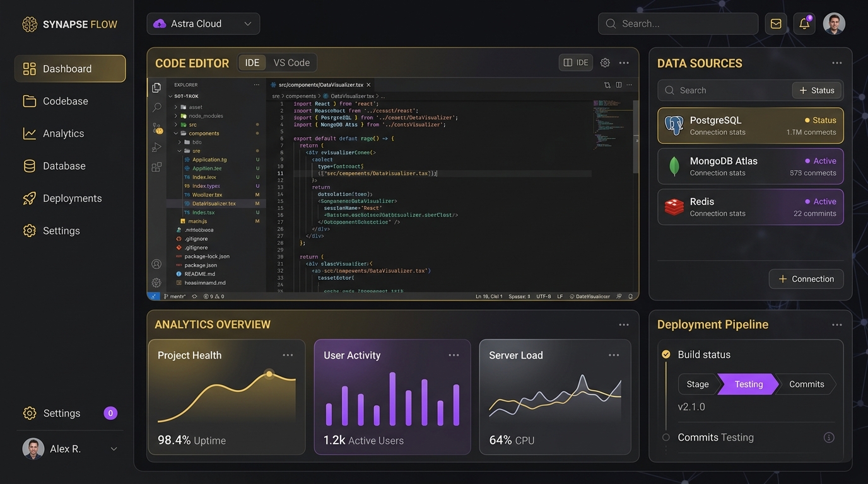The height and width of the screenshot is (484, 868).
Task: Click the add Connection button
Action: click(x=806, y=279)
